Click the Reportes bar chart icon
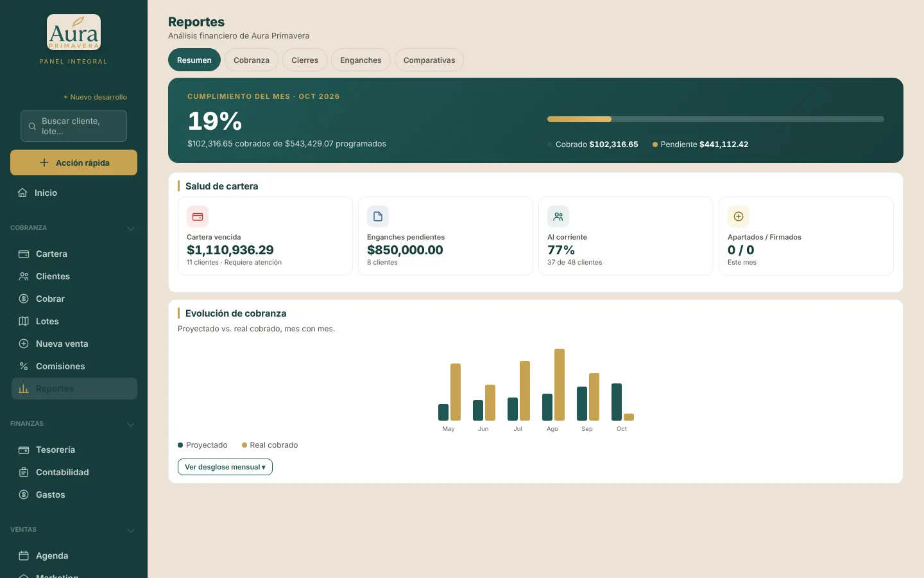 [24, 389]
